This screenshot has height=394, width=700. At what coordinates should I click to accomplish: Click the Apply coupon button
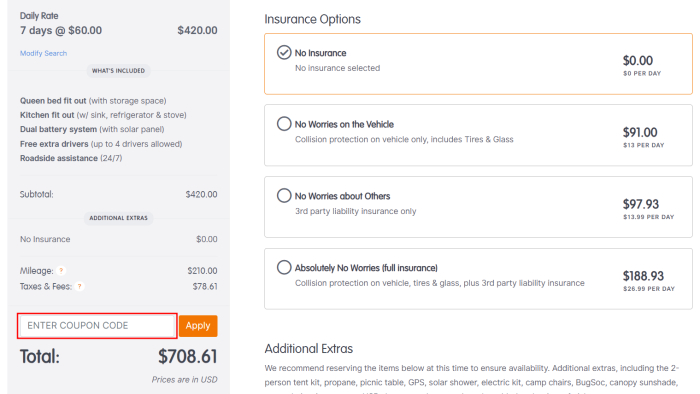(x=198, y=326)
